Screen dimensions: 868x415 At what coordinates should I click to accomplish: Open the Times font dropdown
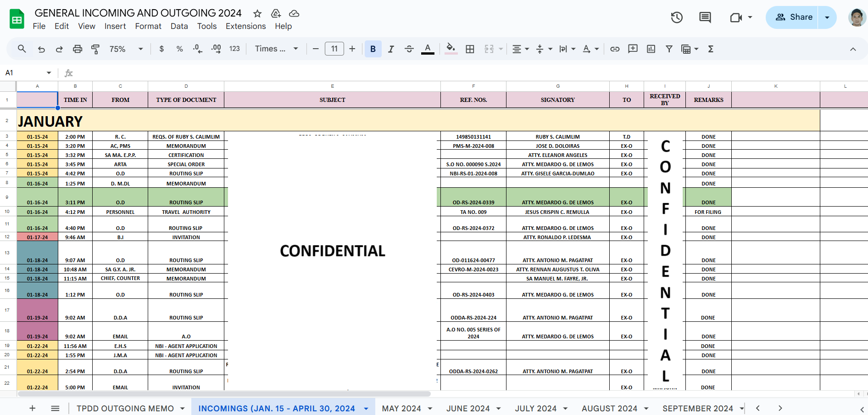coord(277,49)
